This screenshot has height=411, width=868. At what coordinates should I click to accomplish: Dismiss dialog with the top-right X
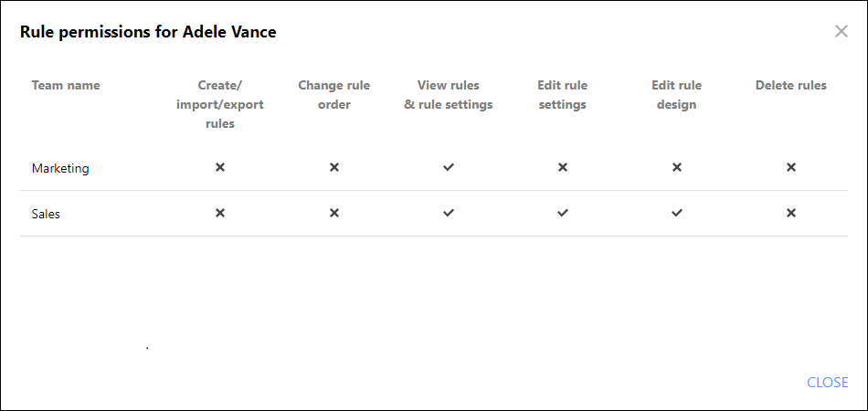841,32
